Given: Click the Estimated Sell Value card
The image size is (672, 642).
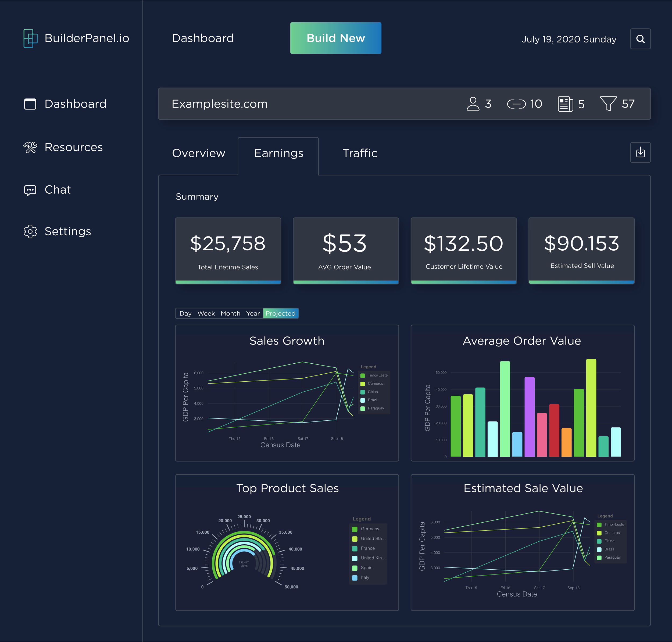Looking at the screenshot, I should point(581,251).
